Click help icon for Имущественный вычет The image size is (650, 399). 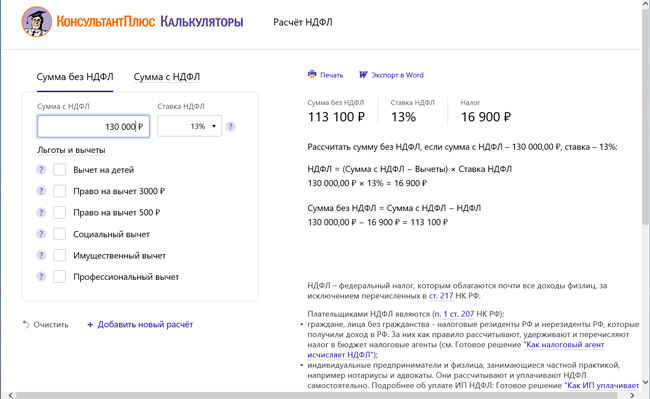(41, 255)
